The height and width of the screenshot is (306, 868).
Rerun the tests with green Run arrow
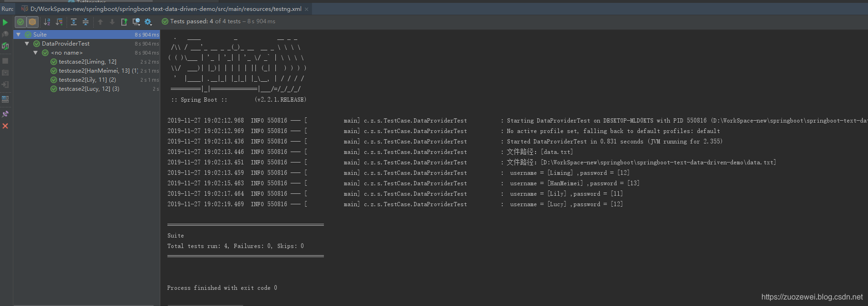click(x=5, y=22)
